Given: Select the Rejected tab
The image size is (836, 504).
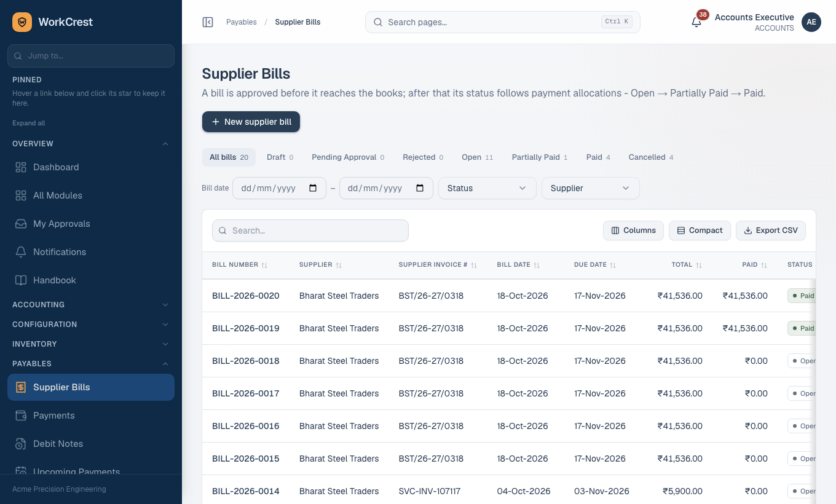Looking at the screenshot, I should pyautogui.click(x=423, y=157).
